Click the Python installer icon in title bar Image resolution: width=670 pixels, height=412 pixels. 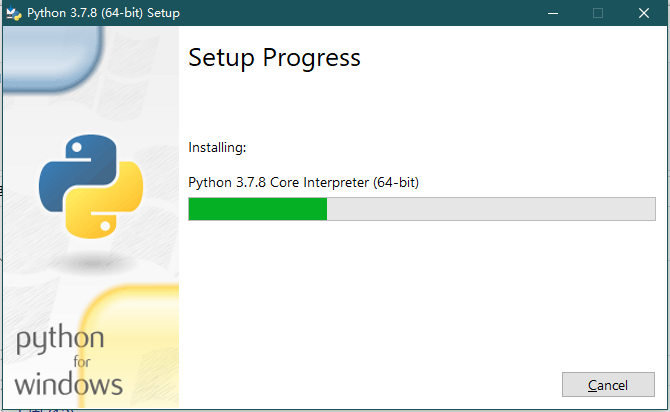tap(14, 13)
